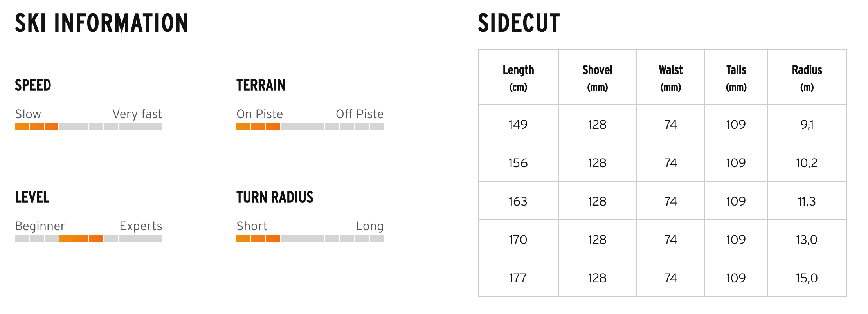Click the Waist (mm) column header
The image size is (868, 314).
[670, 78]
